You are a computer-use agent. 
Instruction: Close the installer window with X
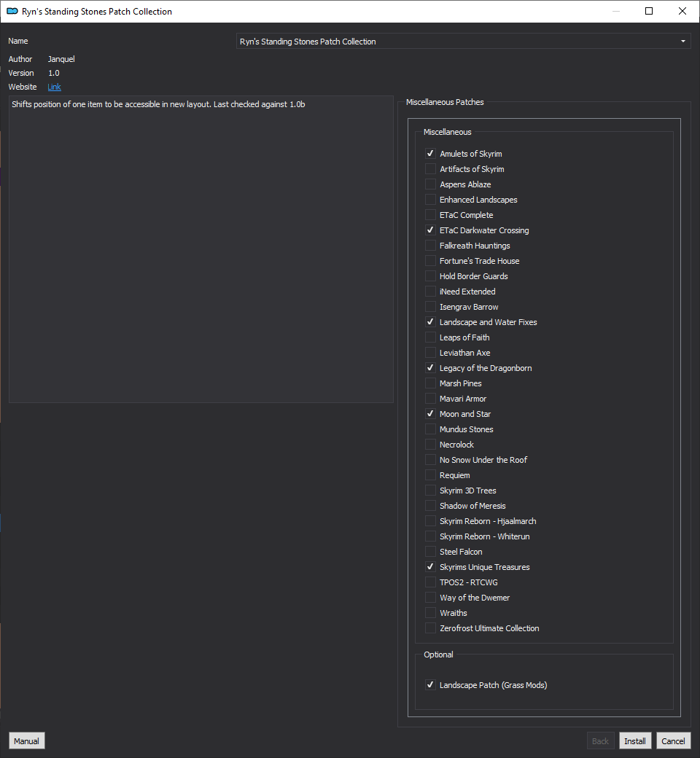point(682,11)
